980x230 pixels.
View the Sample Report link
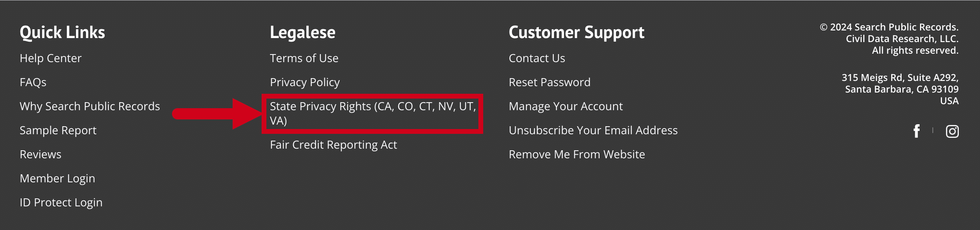coord(58,130)
